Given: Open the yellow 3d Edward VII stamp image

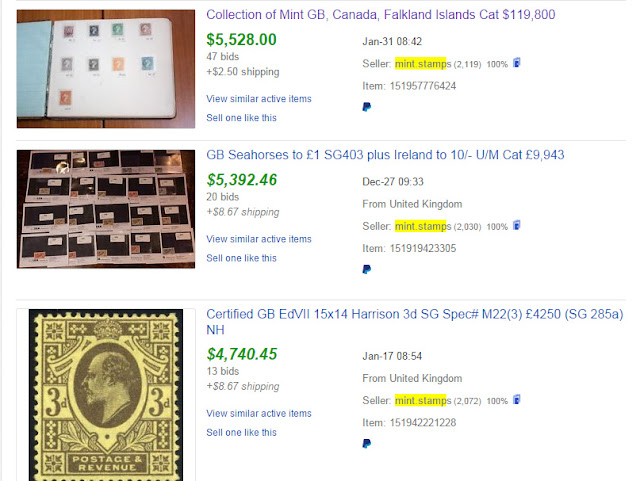Looking at the screenshot, I should click(106, 395).
